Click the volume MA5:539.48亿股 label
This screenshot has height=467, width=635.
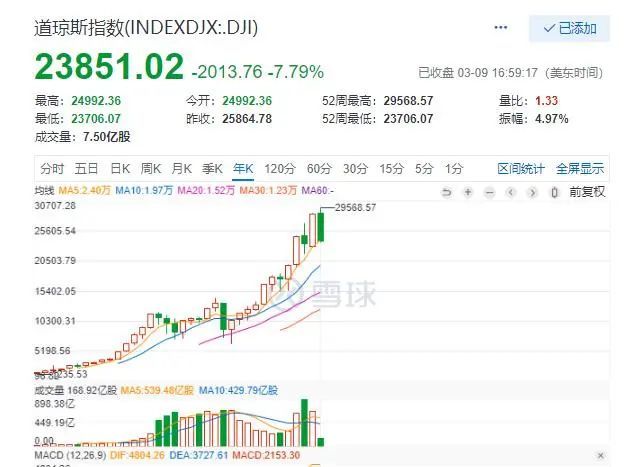click(157, 390)
